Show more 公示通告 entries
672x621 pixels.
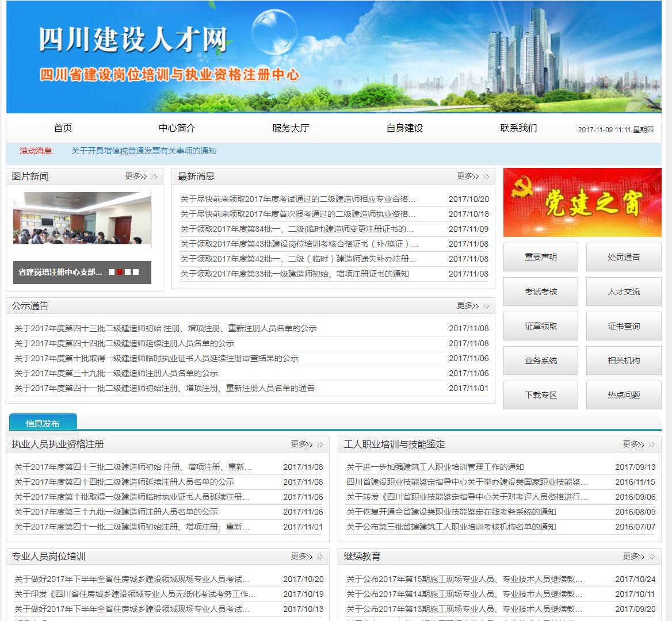point(472,306)
